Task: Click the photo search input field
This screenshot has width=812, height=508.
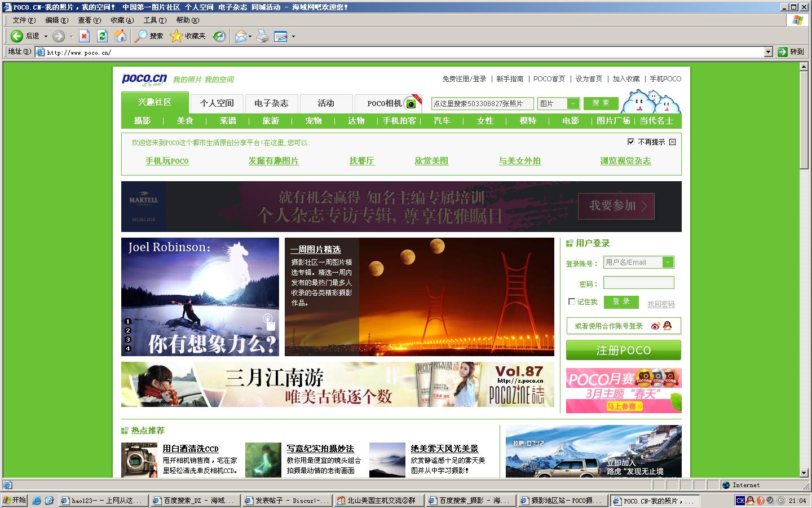Action: [482, 103]
